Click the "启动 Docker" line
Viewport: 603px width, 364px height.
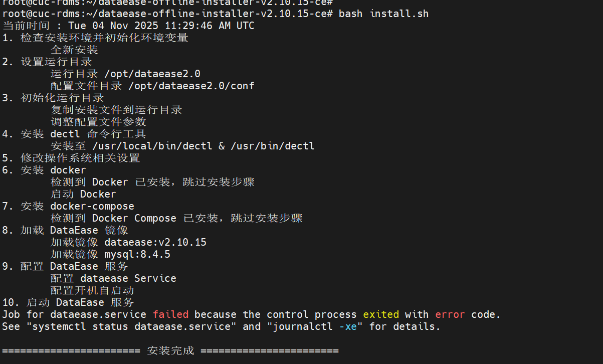pyautogui.click(x=83, y=194)
